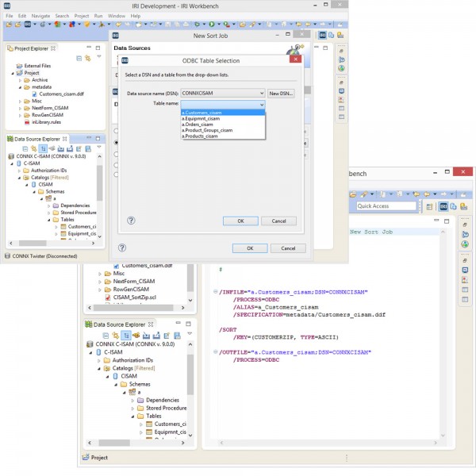Click selected radio button behind ODBC dialog

tap(116, 142)
